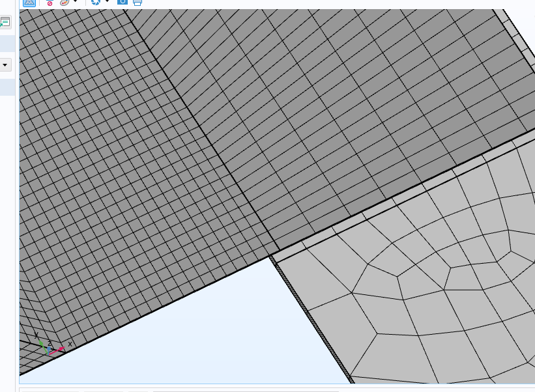Expand the color palette dropdown arrow
The height and width of the screenshot is (392, 535).
pos(76,2)
